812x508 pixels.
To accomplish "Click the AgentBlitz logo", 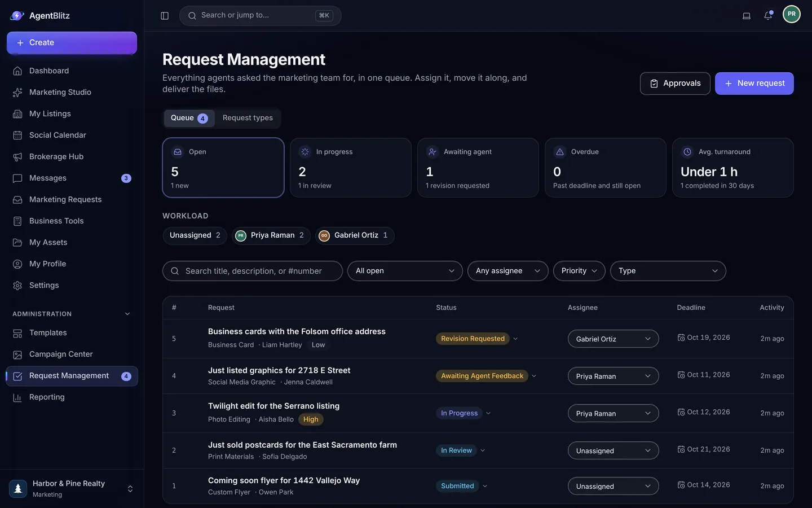I will pos(40,16).
